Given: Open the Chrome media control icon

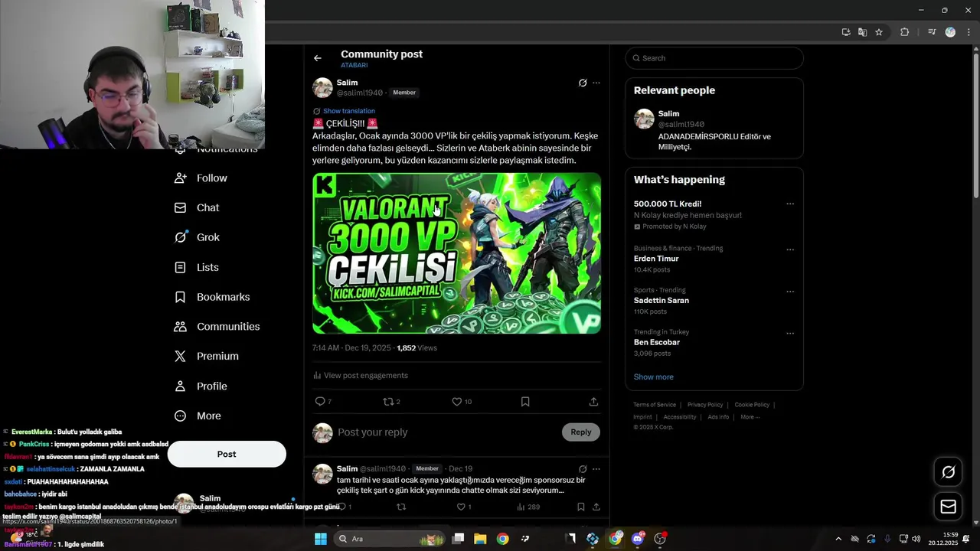Looking at the screenshot, I should tap(932, 32).
